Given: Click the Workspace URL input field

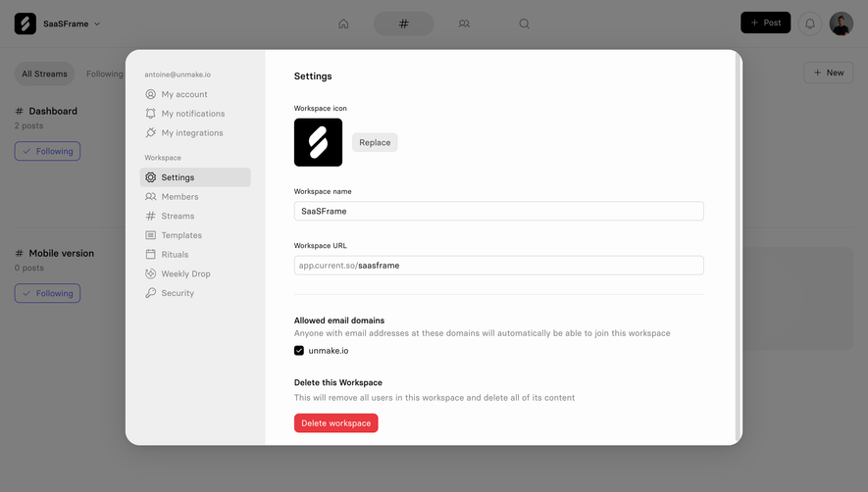Looking at the screenshot, I should [499, 265].
